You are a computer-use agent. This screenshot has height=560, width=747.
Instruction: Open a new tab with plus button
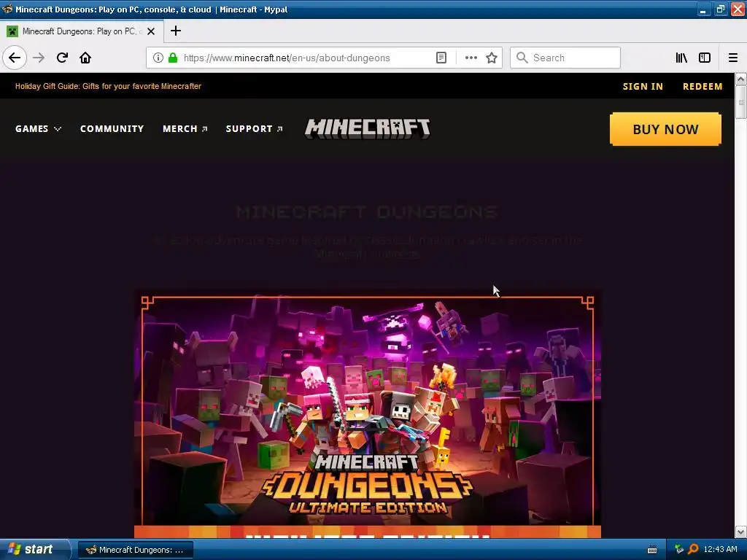tap(176, 31)
